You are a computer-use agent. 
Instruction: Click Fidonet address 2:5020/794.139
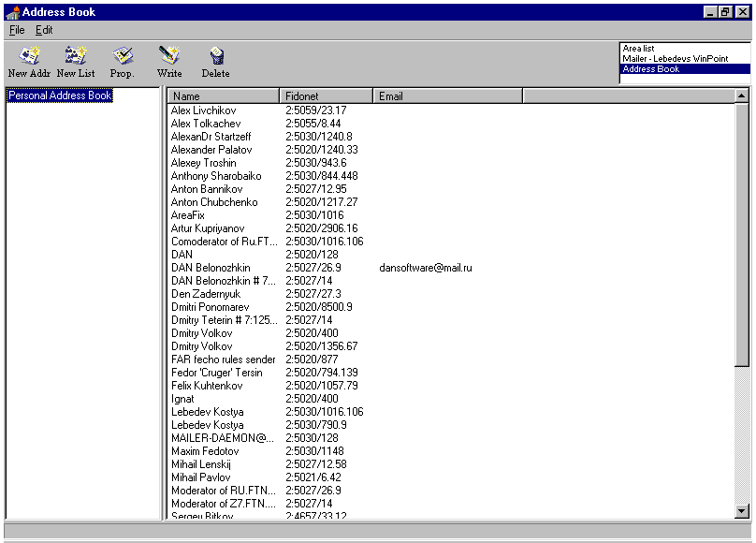click(x=321, y=373)
